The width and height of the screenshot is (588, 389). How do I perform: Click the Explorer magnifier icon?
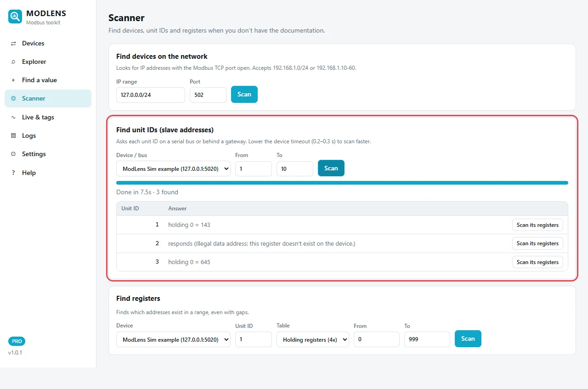click(13, 62)
